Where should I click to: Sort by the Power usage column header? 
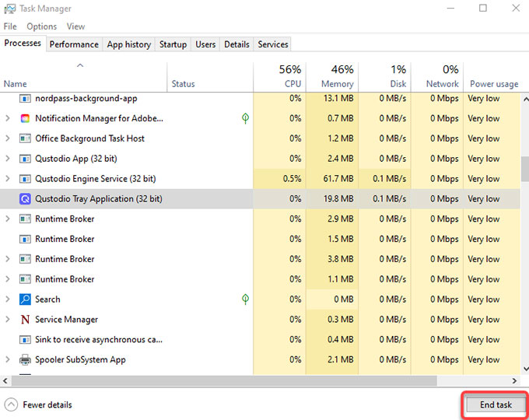point(494,77)
